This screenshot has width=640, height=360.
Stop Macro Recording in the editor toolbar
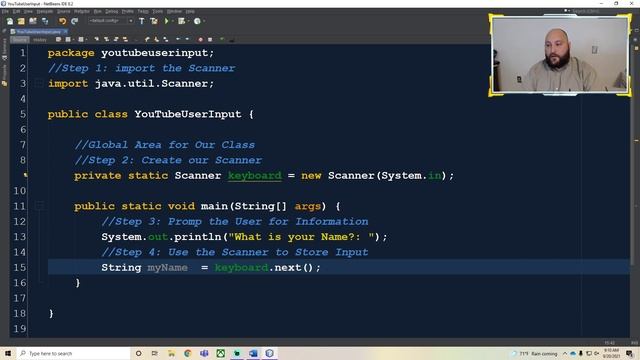210,39
